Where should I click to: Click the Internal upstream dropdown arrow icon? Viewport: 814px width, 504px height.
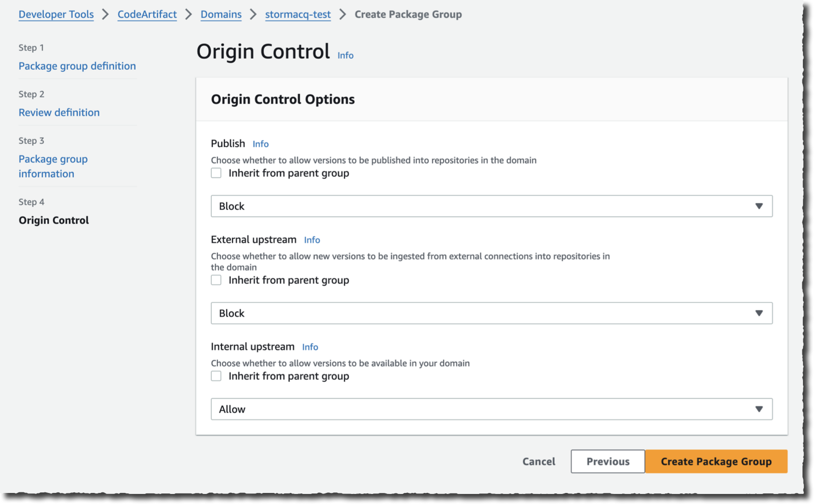pos(759,409)
